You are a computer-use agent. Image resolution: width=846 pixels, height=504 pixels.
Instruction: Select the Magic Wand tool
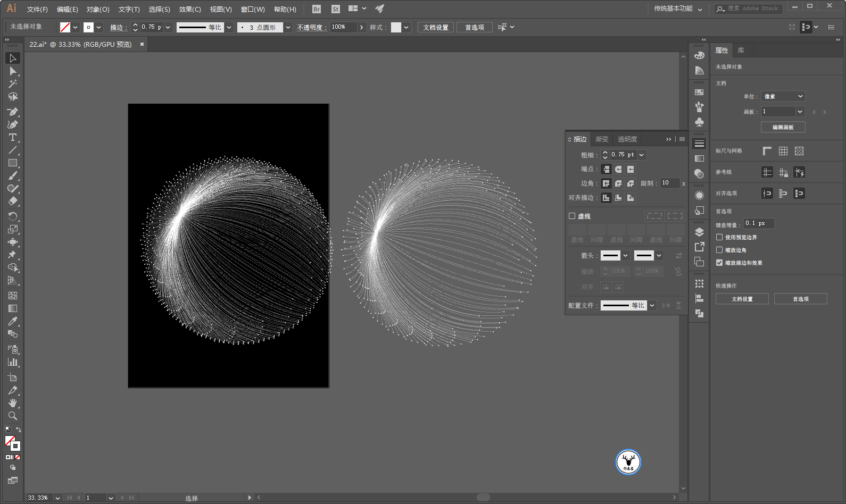[13, 84]
